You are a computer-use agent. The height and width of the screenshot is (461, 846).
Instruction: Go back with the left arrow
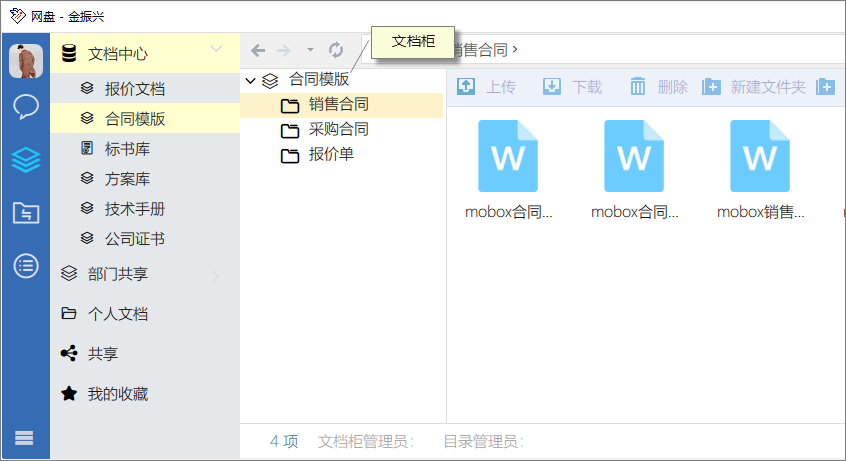[x=258, y=50]
